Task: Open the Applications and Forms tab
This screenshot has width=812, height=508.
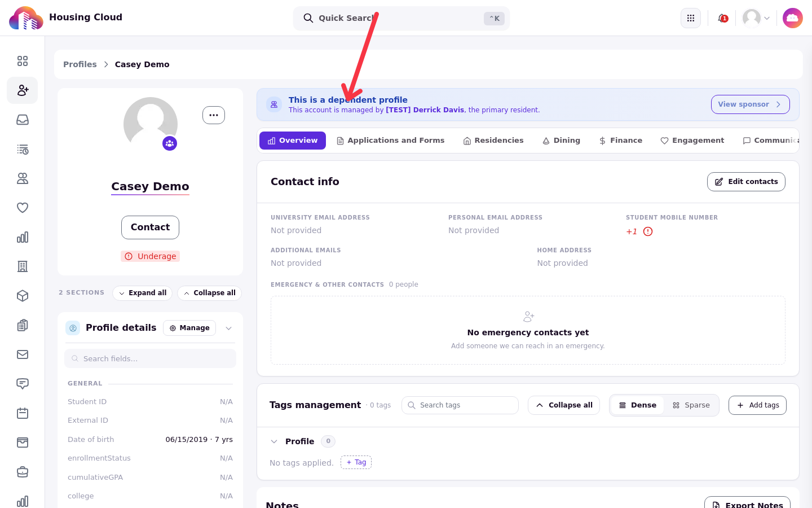Action: [x=390, y=141]
